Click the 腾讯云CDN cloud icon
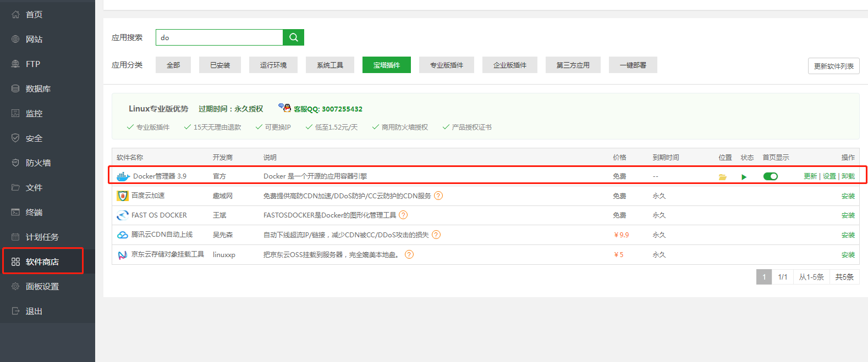Screen dimensions: 868x362 tap(123, 235)
